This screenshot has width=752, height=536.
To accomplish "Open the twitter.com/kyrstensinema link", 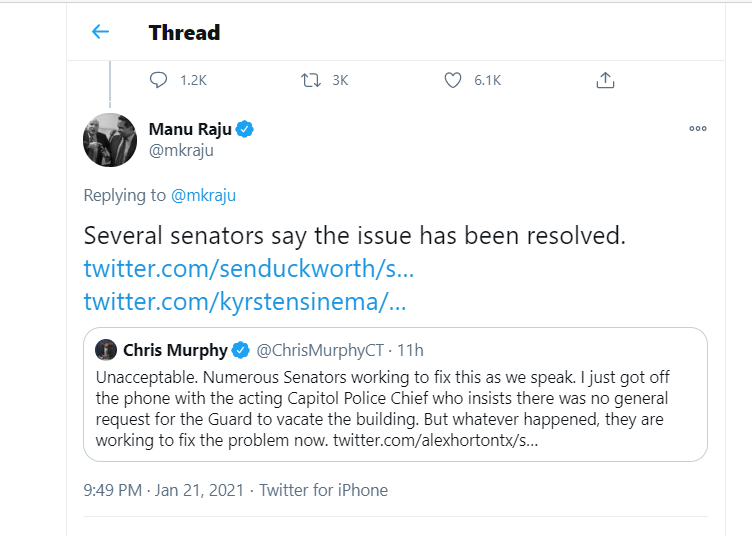I will [245, 302].
